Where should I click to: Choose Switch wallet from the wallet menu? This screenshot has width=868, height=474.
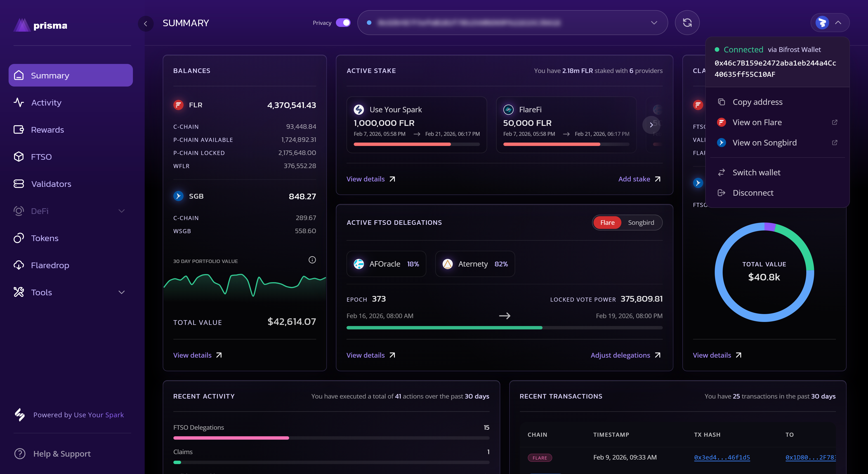coord(757,172)
